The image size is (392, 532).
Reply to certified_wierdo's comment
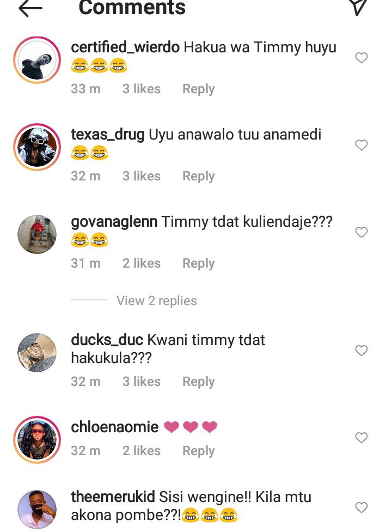point(199,89)
